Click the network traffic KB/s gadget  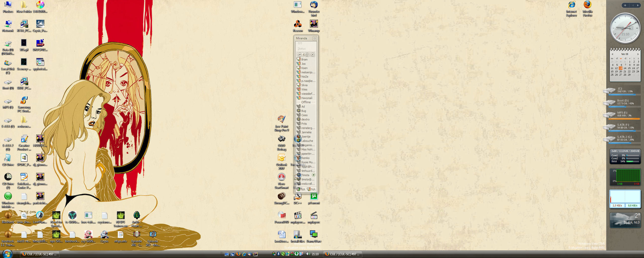pos(625,199)
